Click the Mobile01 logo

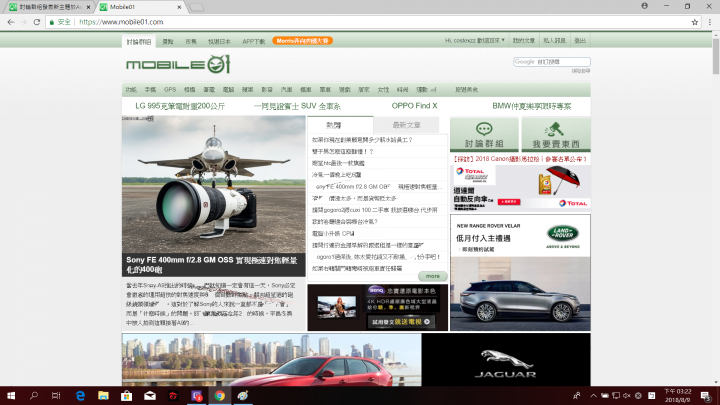[x=178, y=64]
